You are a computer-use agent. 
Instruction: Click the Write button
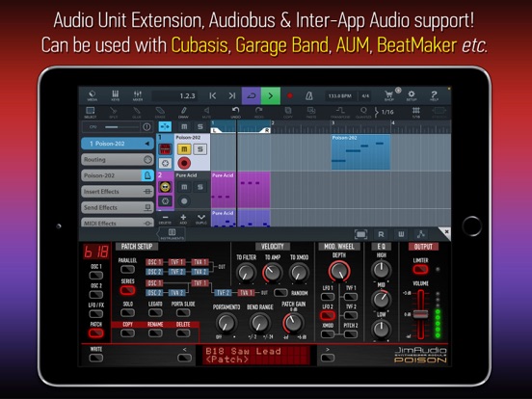pyautogui.click(x=96, y=358)
